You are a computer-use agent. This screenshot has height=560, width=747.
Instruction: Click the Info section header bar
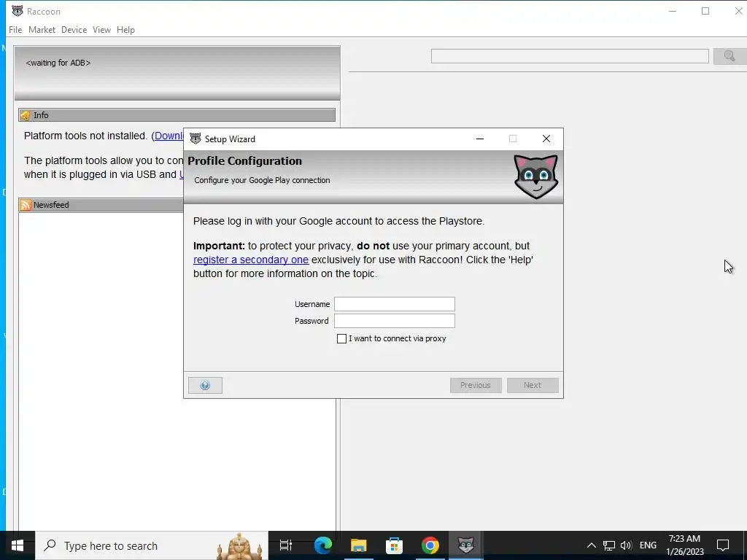(x=177, y=115)
